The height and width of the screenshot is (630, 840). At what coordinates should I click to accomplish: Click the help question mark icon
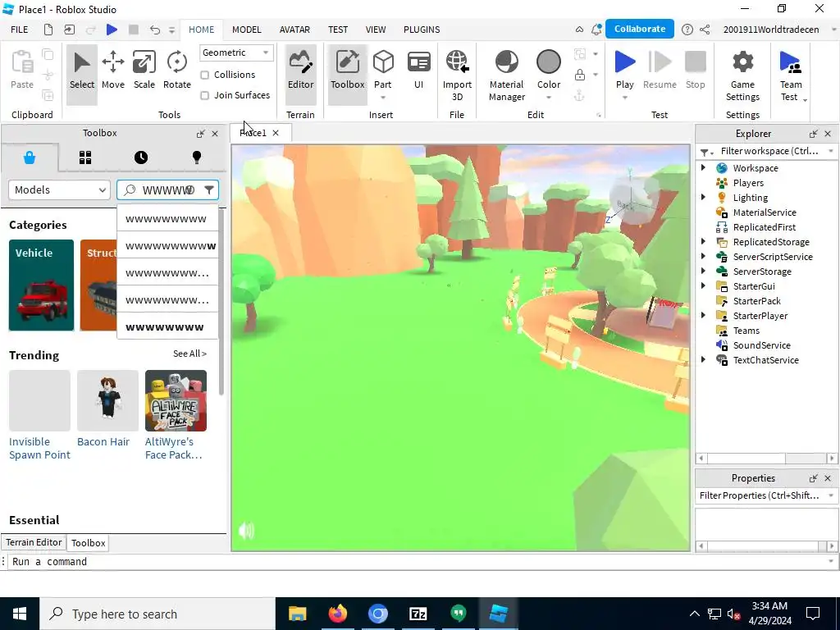(687, 30)
